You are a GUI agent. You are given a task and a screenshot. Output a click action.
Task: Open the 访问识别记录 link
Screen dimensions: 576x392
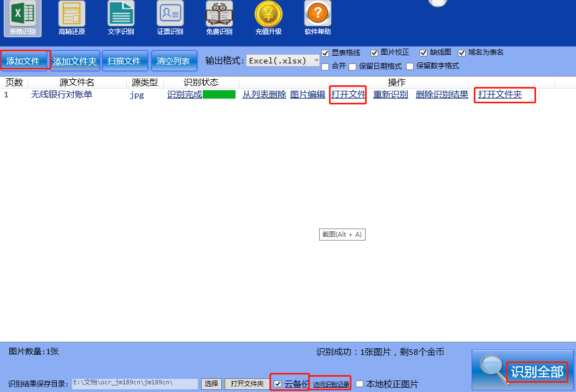[x=331, y=385]
